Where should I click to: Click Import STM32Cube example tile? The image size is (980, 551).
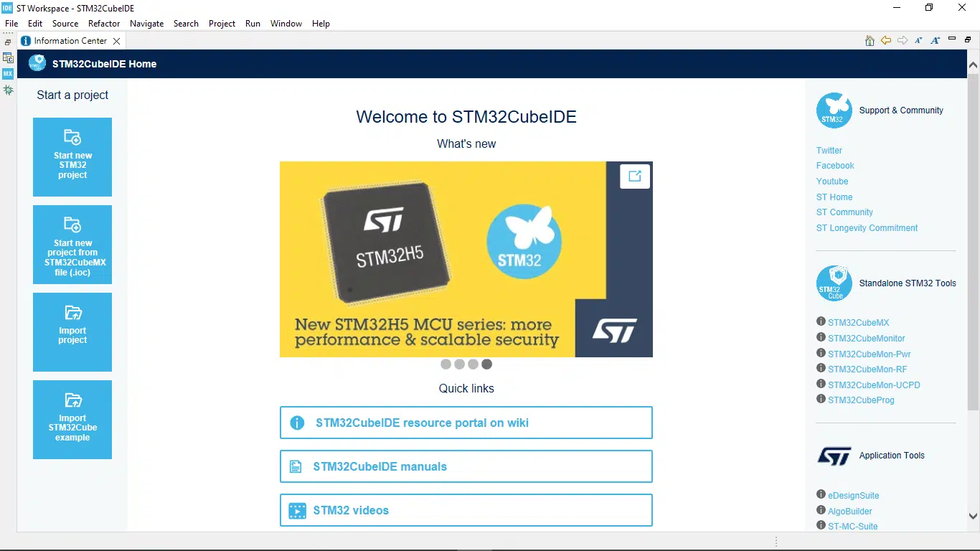[x=72, y=420]
